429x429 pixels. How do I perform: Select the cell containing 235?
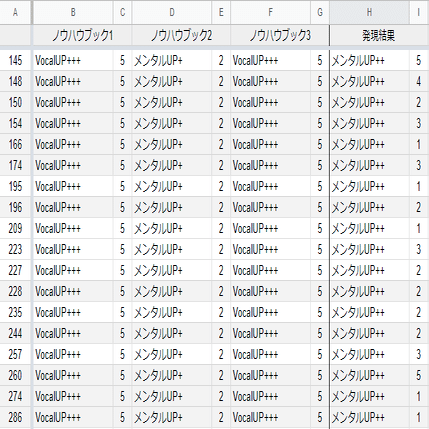(x=15, y=312)
